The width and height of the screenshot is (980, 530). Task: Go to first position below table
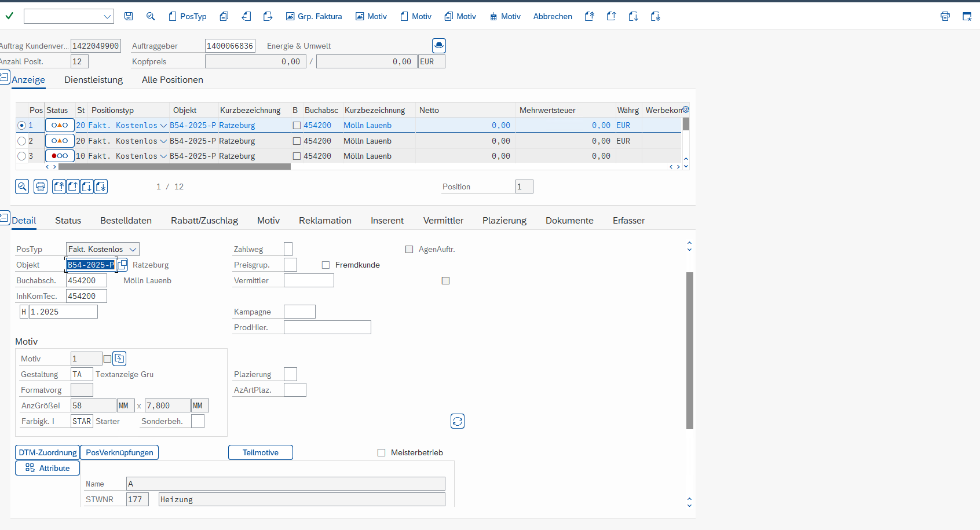pos(59,187)
